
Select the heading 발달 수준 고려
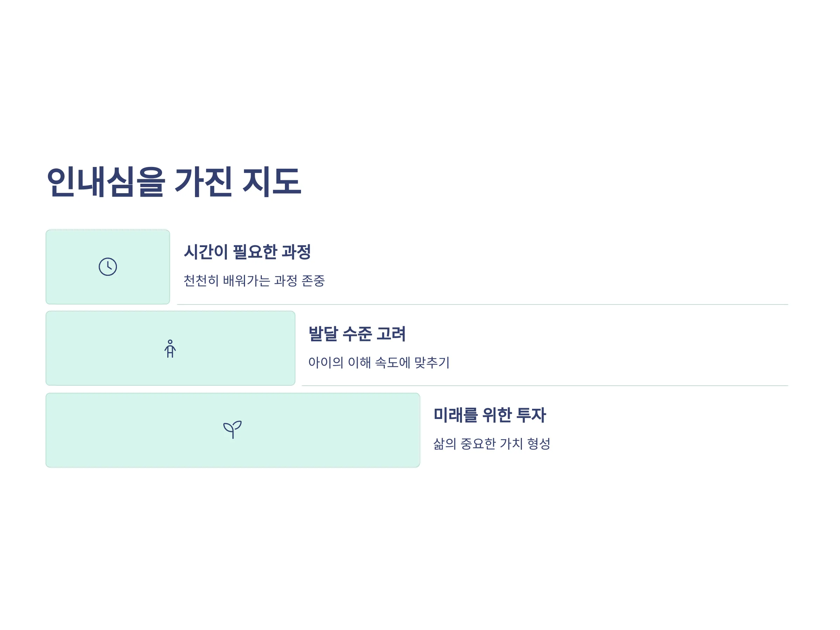[x=357, y=334]
